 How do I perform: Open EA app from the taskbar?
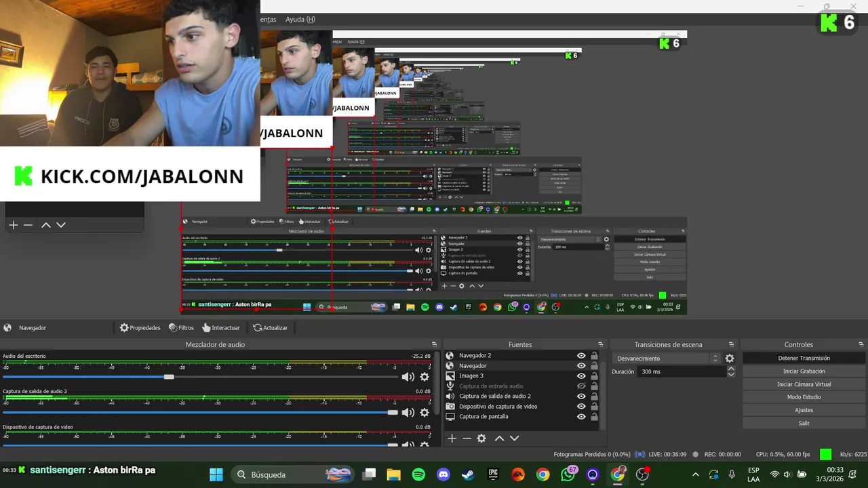click(518, 474)
